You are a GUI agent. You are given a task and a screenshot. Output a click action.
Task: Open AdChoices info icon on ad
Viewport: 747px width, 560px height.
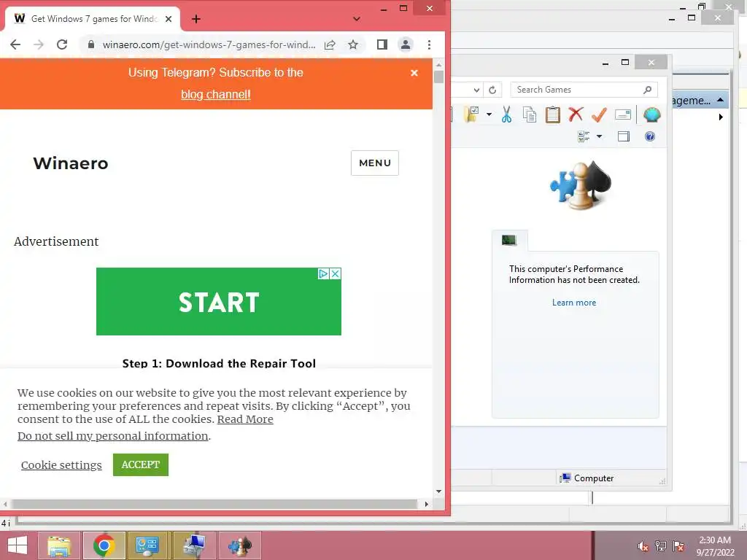[x=323, y=274]
